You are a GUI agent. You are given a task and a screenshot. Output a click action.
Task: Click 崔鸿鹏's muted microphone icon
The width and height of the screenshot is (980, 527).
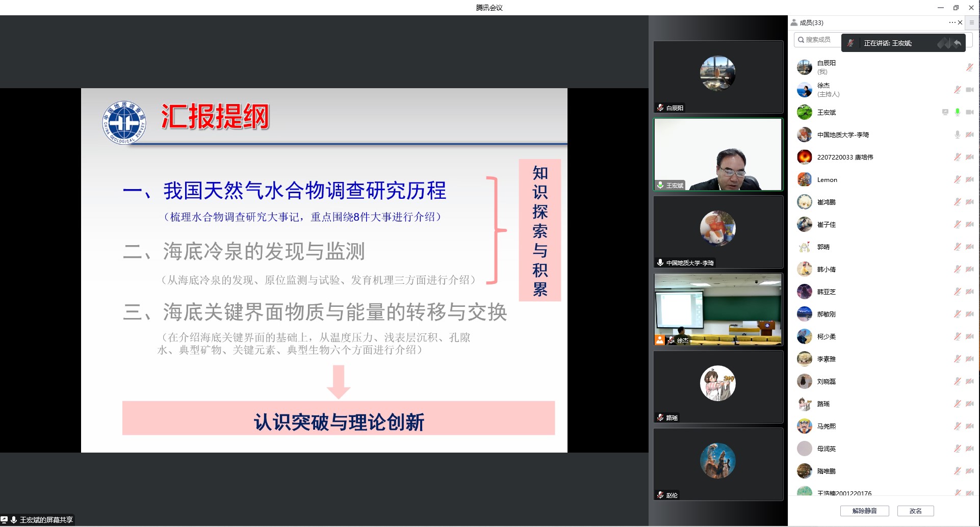point(958,202)
